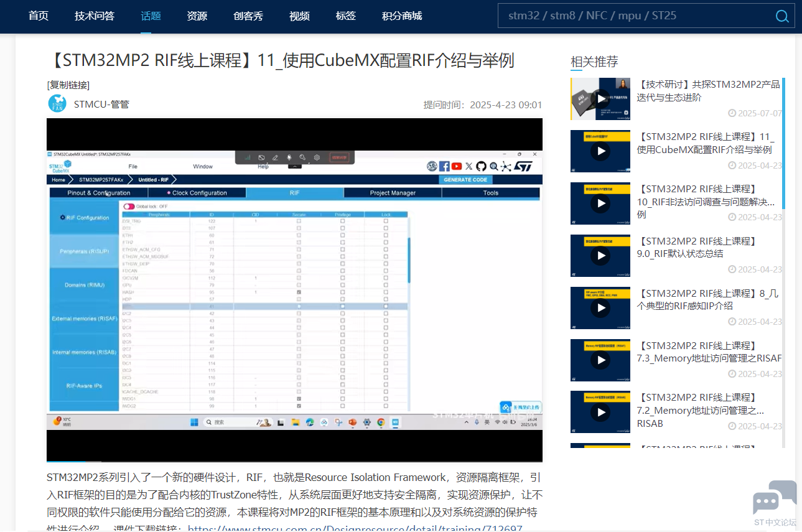The height and width of the screenshot is (532, 802).
Task: Click the main video player area
Action: pyautogui.click(x=294, y=290)
